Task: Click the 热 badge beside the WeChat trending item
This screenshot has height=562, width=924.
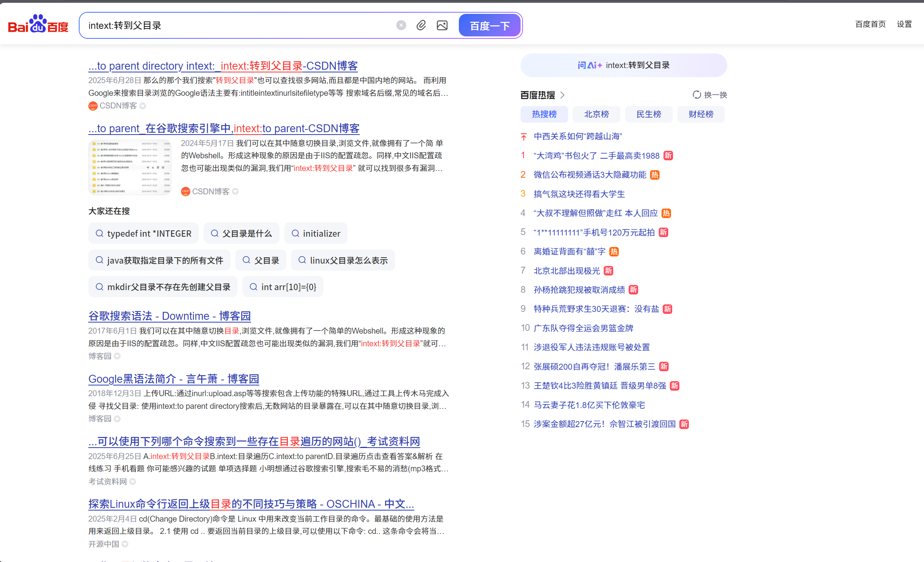Action: (x=654, y=175)
